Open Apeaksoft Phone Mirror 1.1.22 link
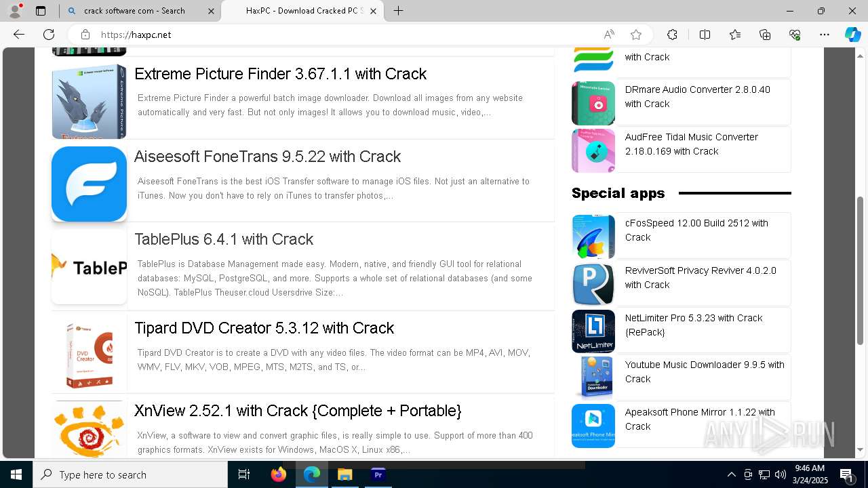This screenshot has height=488, width=868. click(700, 420)
